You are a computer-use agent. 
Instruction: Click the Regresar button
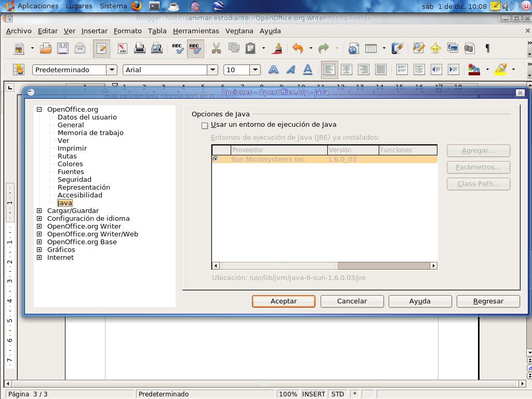click(488, 301)
